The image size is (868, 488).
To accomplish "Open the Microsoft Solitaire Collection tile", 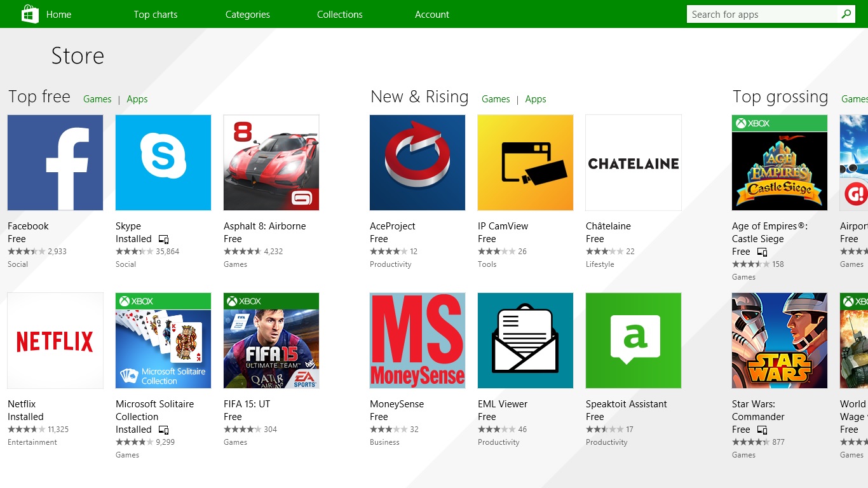I will coord(163,341).
